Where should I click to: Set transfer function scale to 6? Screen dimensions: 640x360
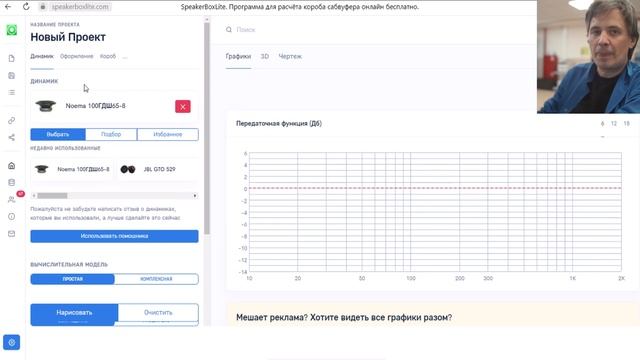(602, 123)
